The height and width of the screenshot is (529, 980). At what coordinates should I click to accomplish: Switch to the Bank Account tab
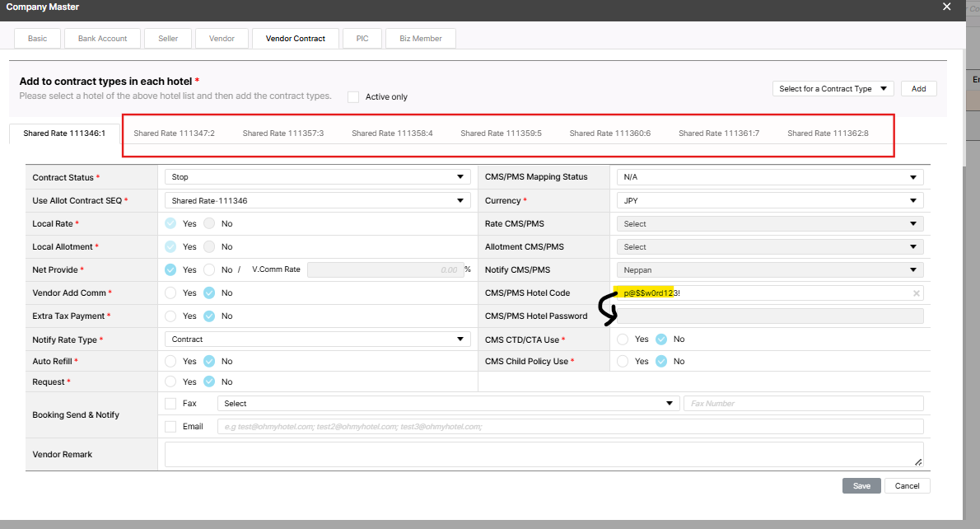[x=102, y=39]
